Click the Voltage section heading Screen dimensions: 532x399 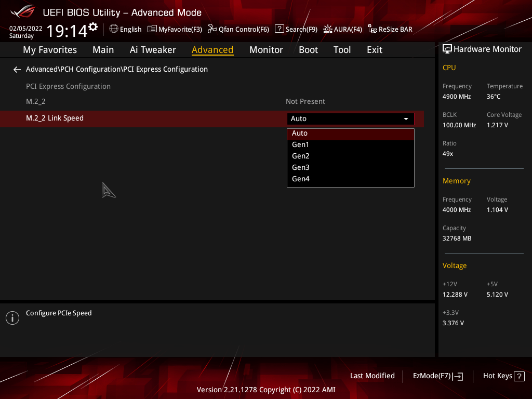[454, 265]
